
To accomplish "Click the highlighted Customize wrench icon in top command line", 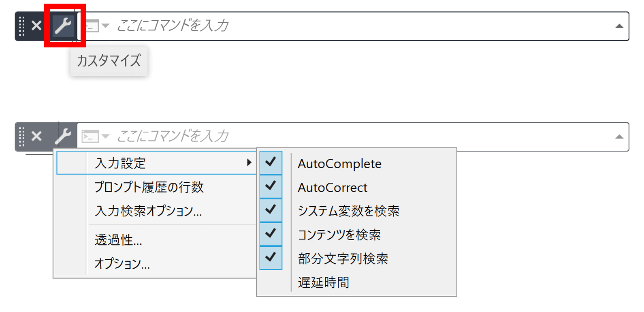I will pos(63,26).
